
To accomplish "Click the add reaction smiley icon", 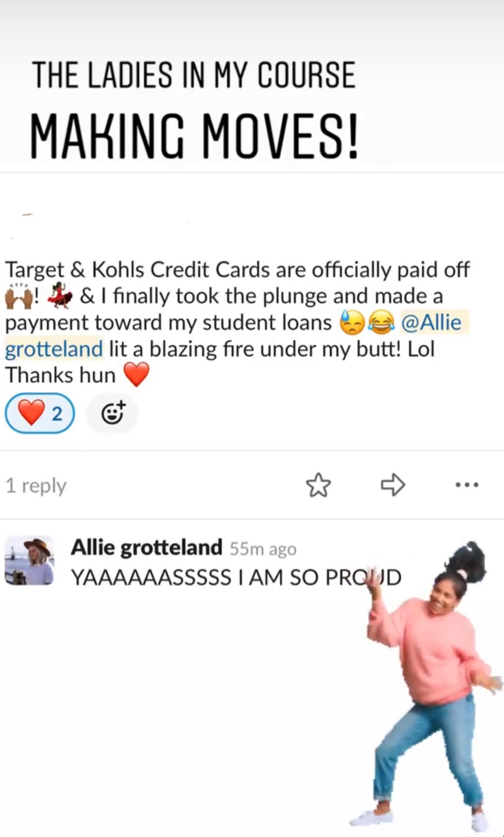I will (x=113, y=413).
